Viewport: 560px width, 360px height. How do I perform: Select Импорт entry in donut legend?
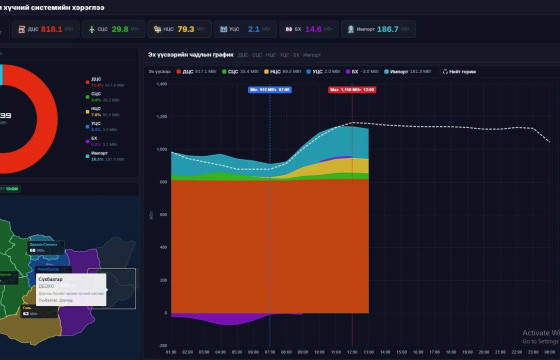coord(105,156)
